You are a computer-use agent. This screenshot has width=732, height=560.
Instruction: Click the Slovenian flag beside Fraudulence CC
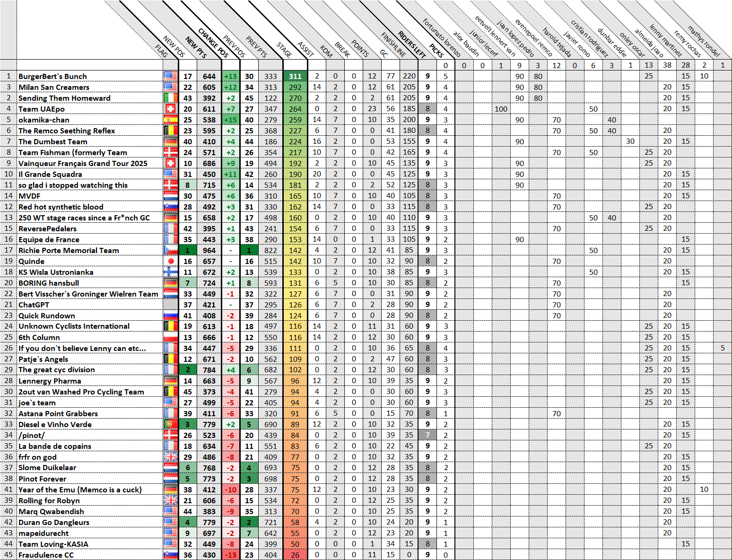(x=170, y=555)
